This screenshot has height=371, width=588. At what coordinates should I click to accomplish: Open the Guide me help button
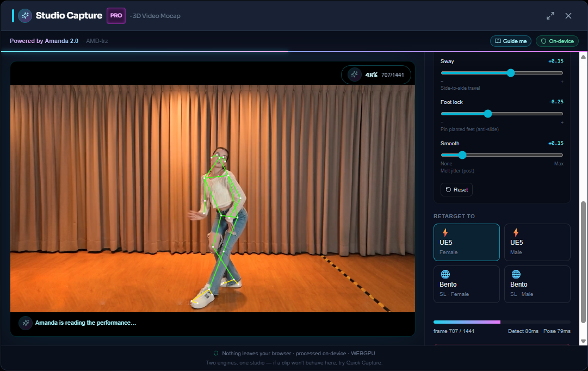(x=510, y=41)
